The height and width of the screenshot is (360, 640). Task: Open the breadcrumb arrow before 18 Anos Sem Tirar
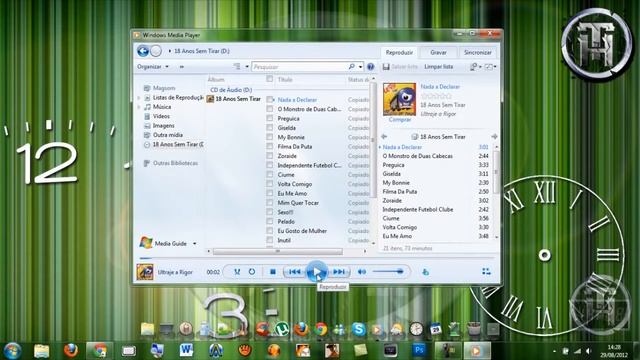[x=169, y=51]
